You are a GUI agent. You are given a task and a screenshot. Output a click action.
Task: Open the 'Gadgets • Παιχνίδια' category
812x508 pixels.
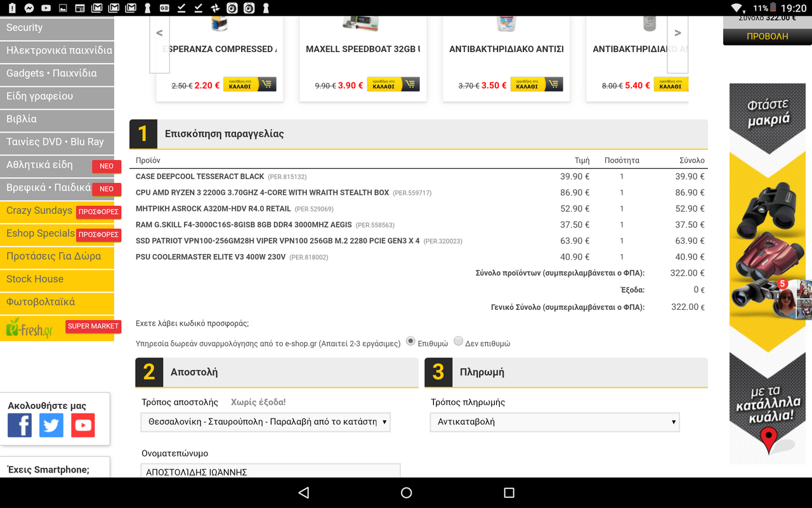57,74
